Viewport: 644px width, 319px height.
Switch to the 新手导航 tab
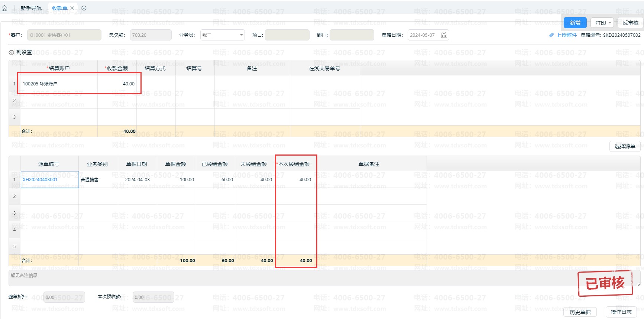[31, 8]
